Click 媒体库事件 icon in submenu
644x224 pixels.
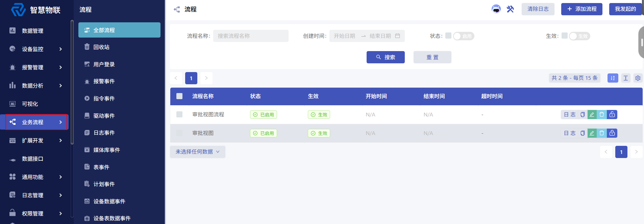pyautogui.click(x=87, y=150)
